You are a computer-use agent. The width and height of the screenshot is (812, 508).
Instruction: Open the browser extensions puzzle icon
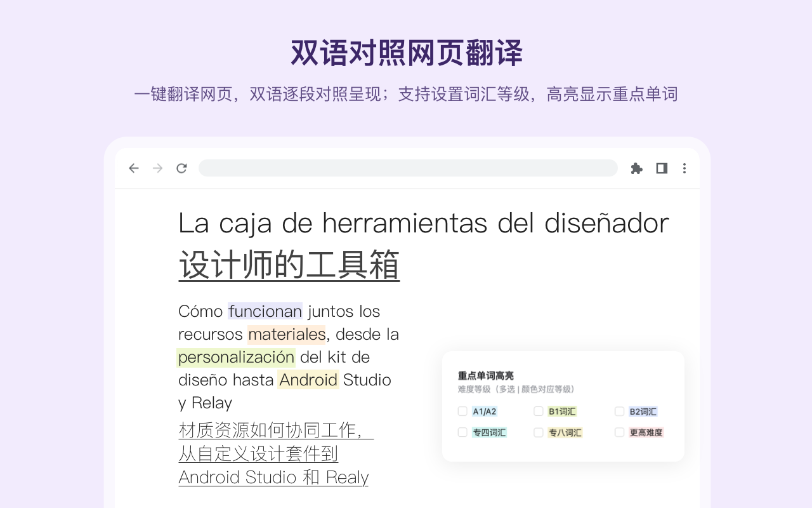636,168
